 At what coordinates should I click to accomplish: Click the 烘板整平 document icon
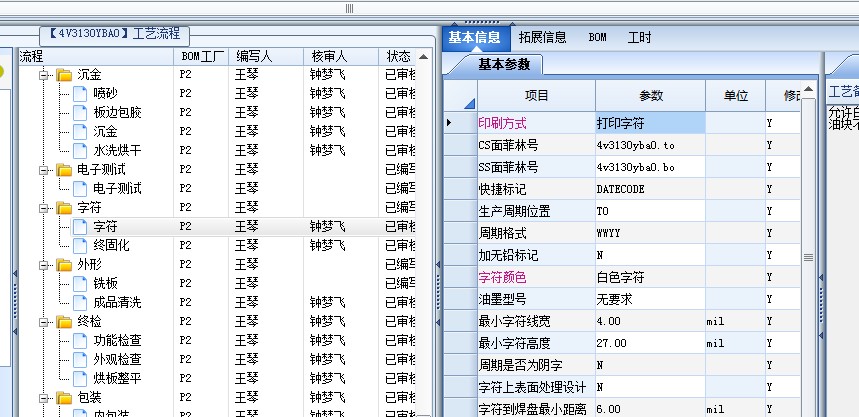tap(80, 379)
